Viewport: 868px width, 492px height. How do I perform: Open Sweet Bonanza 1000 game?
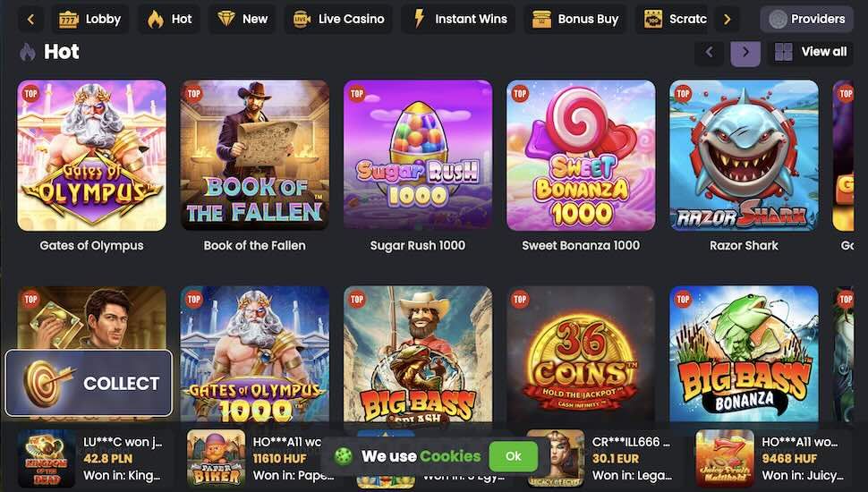(581, 156)
